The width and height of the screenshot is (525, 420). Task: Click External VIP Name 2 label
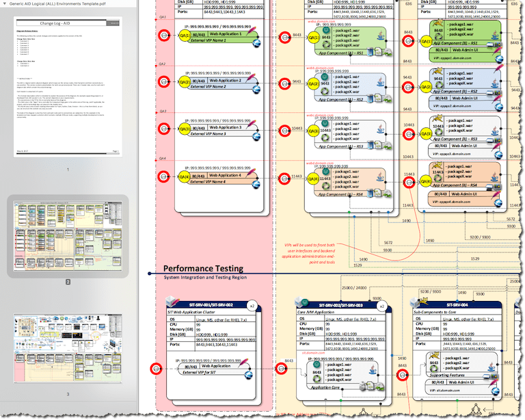208,86
